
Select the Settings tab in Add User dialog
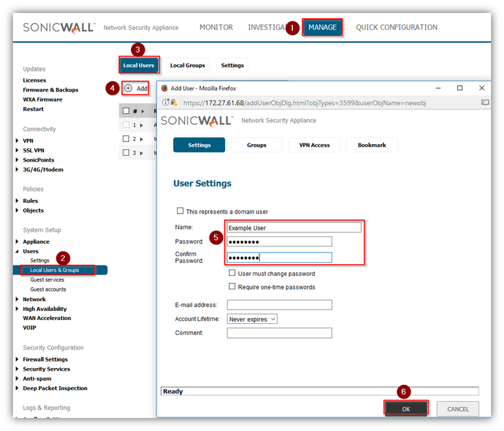199,145
